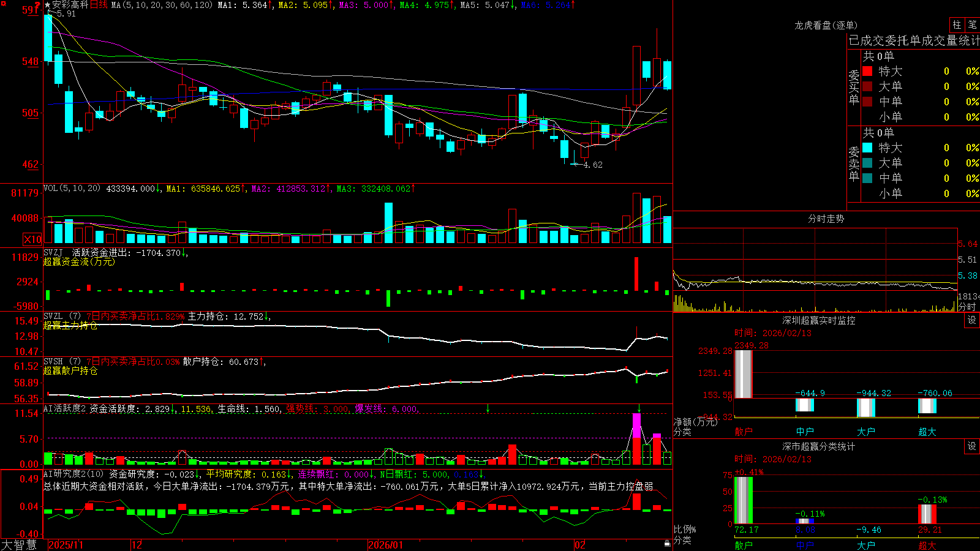Click the 爆发线: 6.000 label
Screen dimensions: 980x551
[x=386, y=409]
